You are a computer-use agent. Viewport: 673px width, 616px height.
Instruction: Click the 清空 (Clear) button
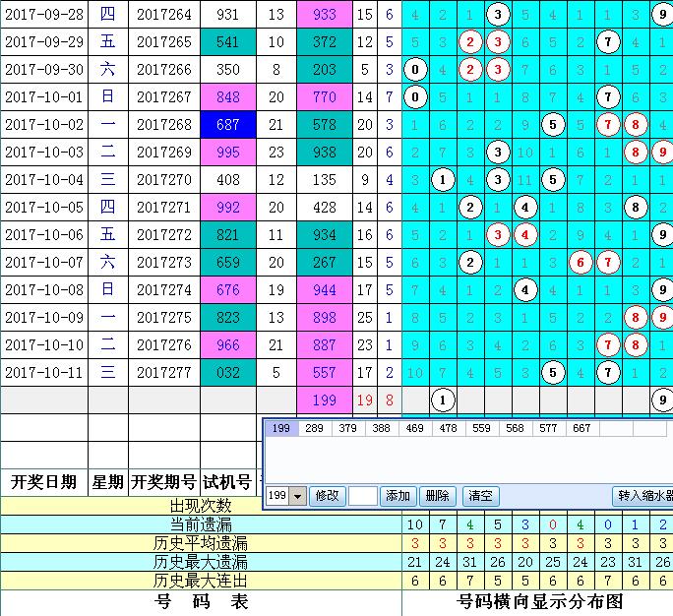pyautogui.click(x=479, y=497)
